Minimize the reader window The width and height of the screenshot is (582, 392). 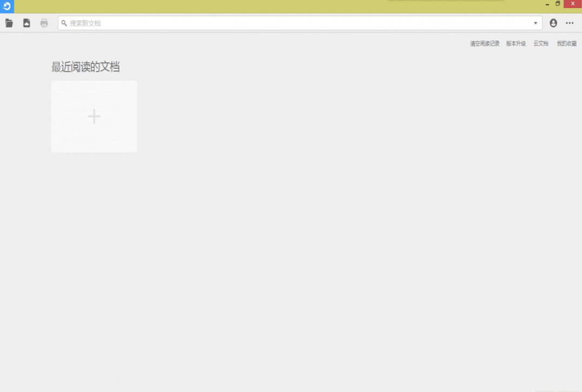click(547, 4)
